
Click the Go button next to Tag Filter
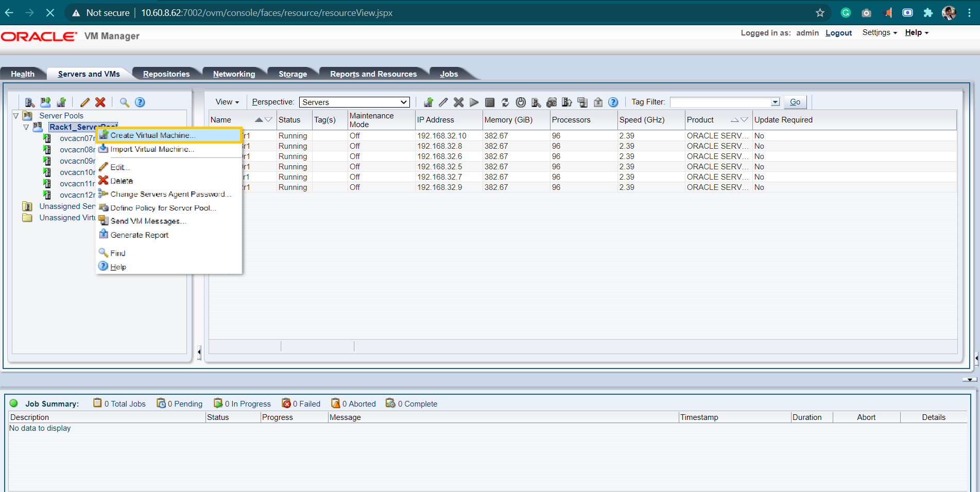coord(795,102)
